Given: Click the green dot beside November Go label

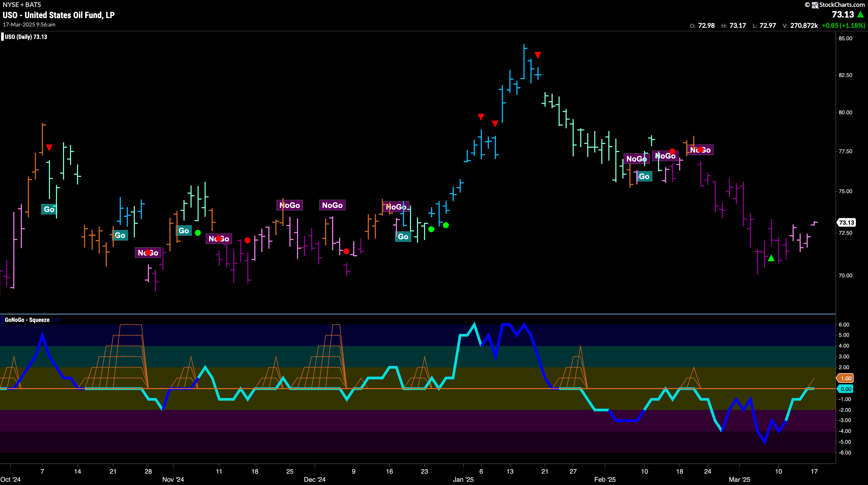Looking at the screenshot, I should click(x=198, y=233).
